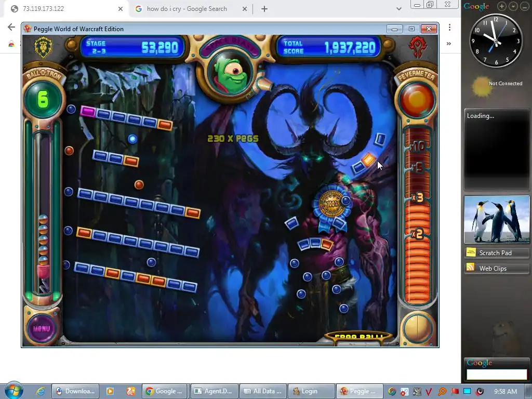This screenshot has width=532, height=399.
Task: Click the Peggle taskbar button
Action: (360, 391)
